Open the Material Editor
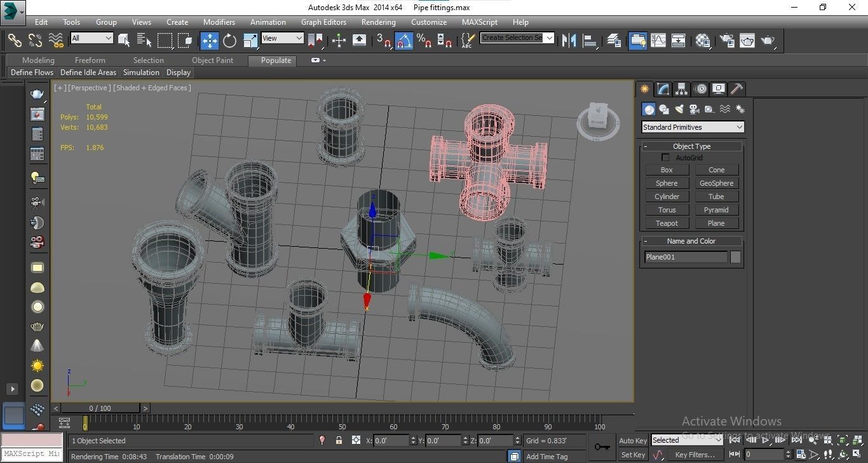868x463 pixels. [x=703, y=41]
